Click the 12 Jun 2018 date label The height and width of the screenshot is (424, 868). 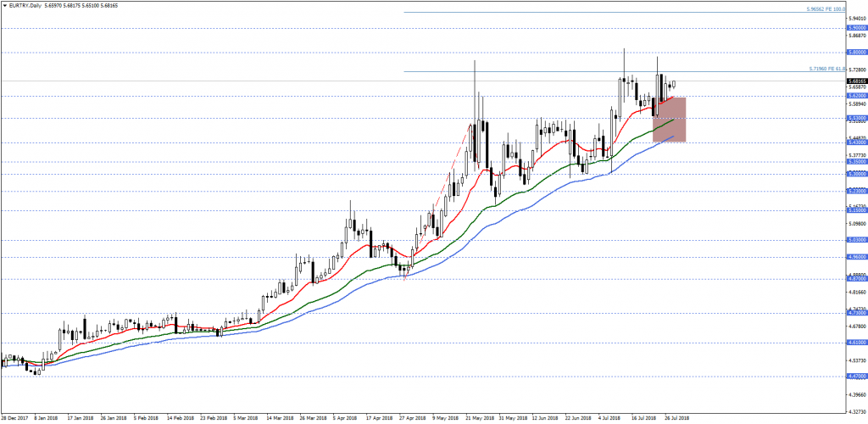click(547, 418)
